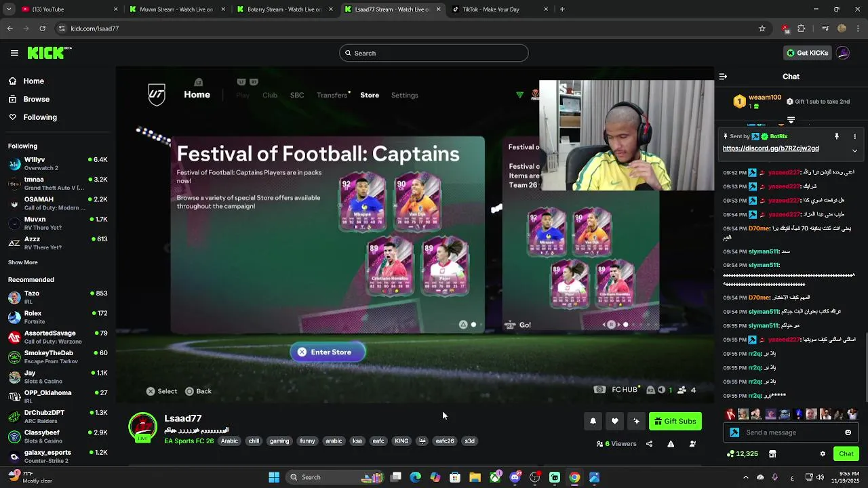Click the Get KICKs button
This screenshot has width=868, height=488.
(x=807, y=53)
